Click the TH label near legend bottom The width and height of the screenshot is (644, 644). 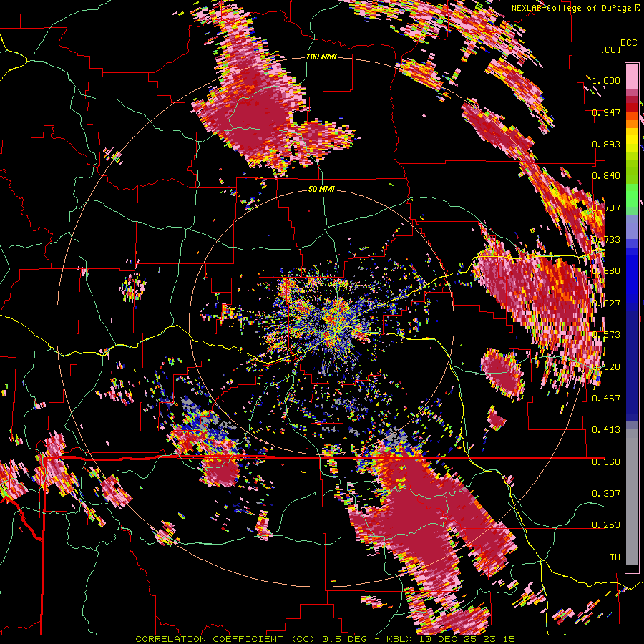pyautogui.click(x=615, y=557)
